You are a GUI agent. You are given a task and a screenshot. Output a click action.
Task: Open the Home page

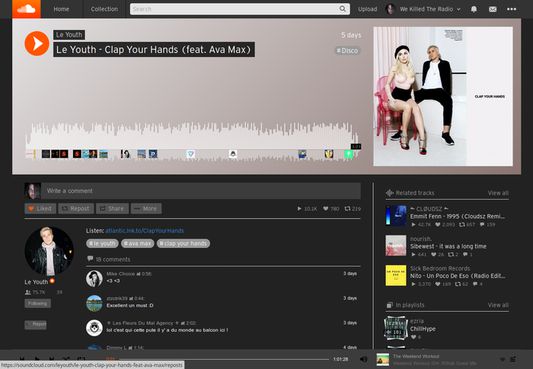[61, 9]
